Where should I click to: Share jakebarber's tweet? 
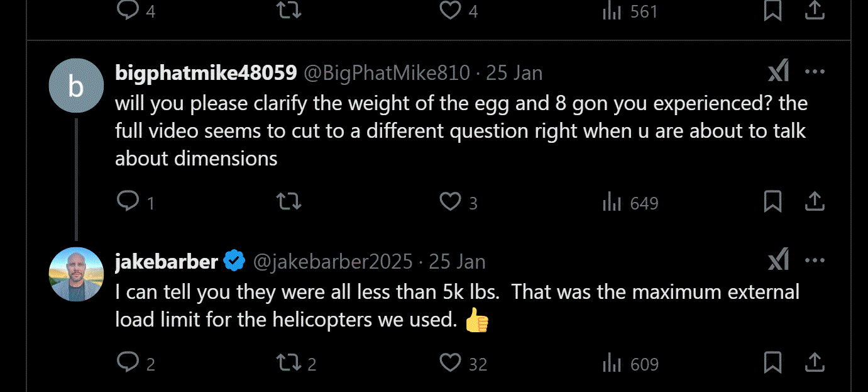click(815, 362)
